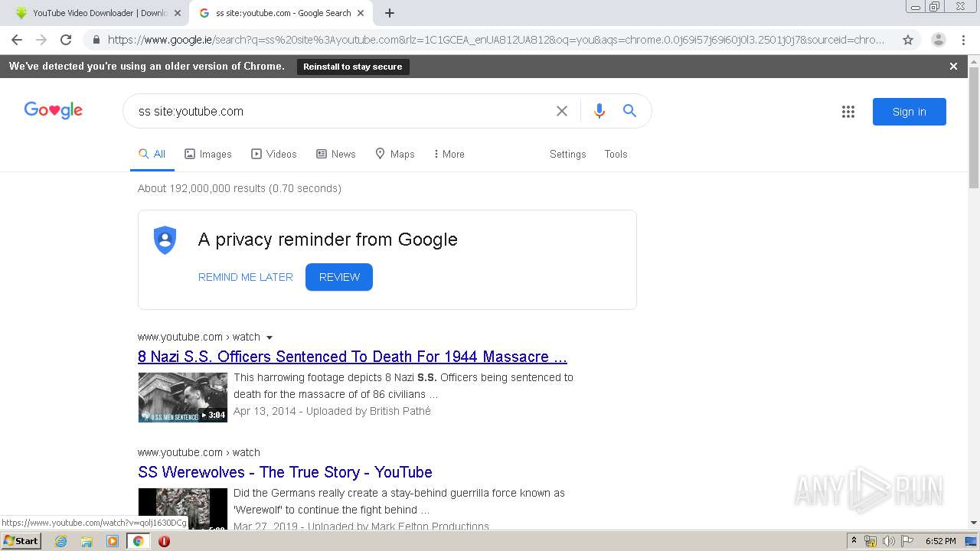
Task: Submit search with the magnifier icon
Action: 629,111
